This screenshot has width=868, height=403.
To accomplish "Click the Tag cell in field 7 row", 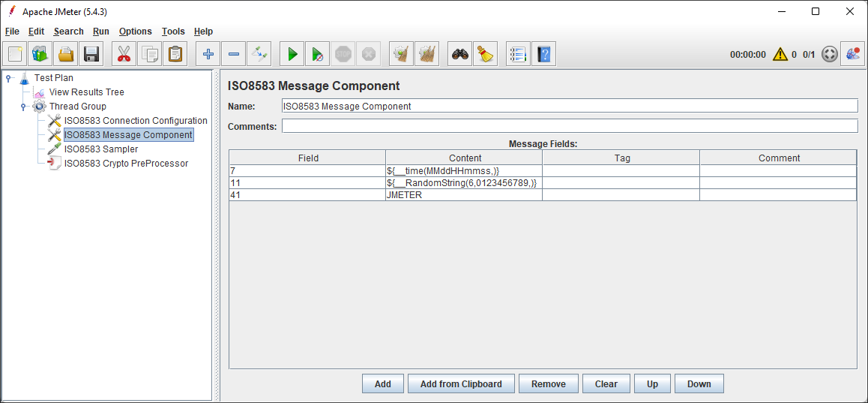I will (x=621, y=171).
